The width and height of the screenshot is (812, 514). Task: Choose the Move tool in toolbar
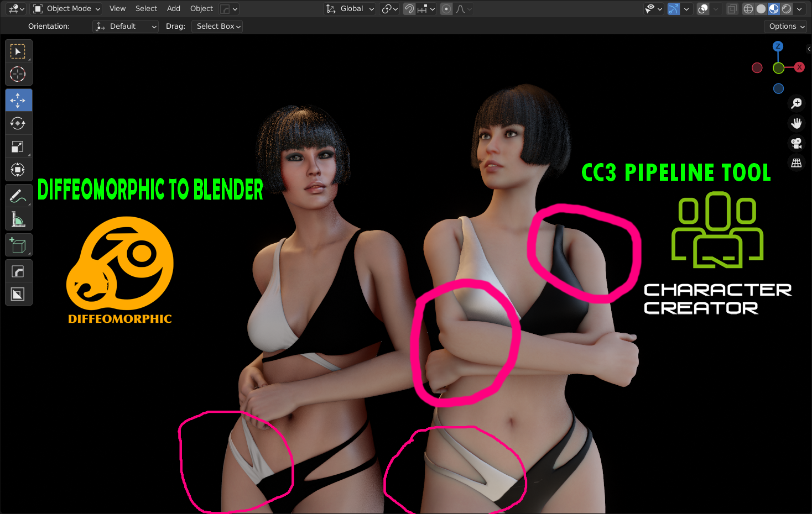pos(18,101)
